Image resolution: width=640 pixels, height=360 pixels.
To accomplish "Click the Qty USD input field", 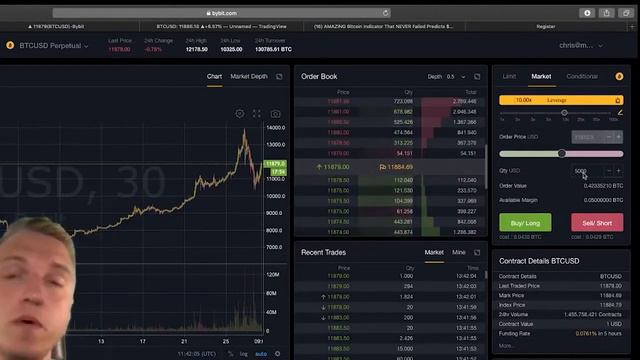I will 587,171.
